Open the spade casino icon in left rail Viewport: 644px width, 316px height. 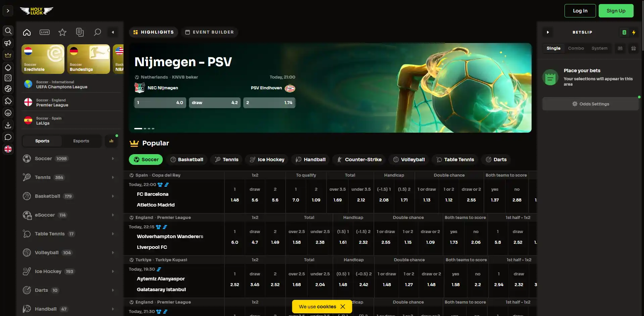(x=8, y=67)
